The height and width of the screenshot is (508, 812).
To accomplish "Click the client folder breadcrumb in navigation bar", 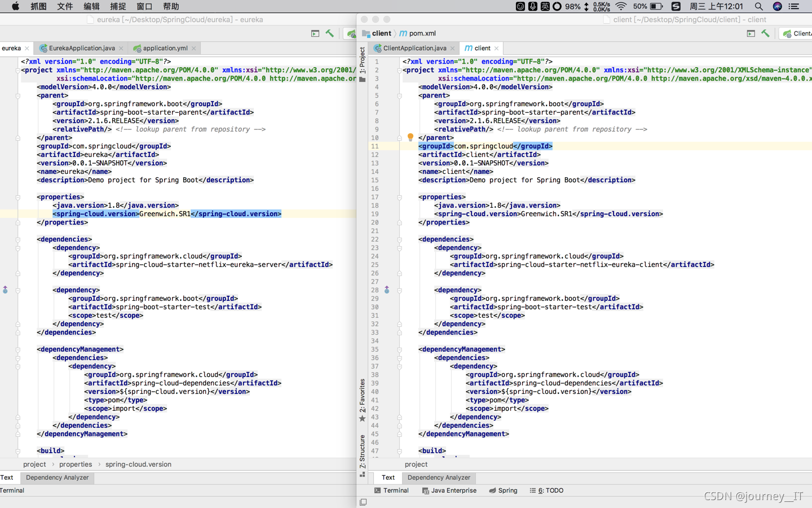I will (377, 33).
